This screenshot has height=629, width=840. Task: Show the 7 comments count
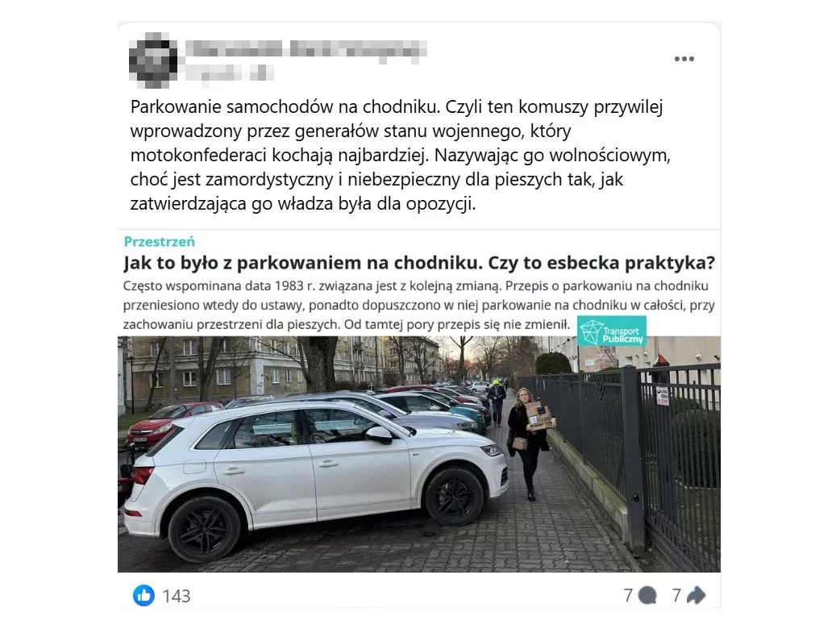pos(629,595)
